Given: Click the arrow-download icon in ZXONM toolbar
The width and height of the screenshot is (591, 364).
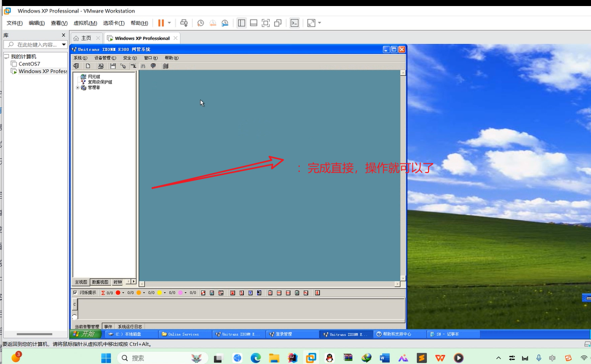Looking at the screenshot, I should (133, 66).
